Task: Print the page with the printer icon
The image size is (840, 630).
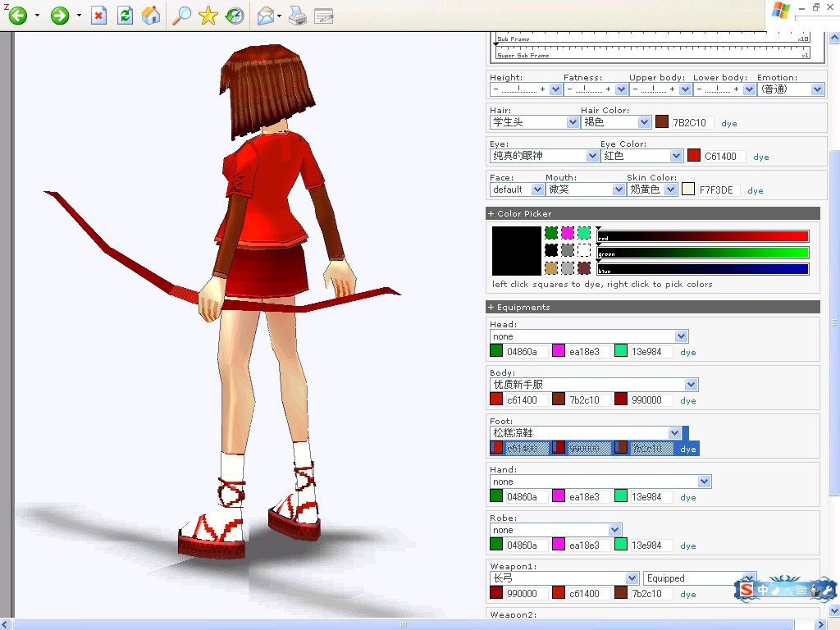Action: 298,16
